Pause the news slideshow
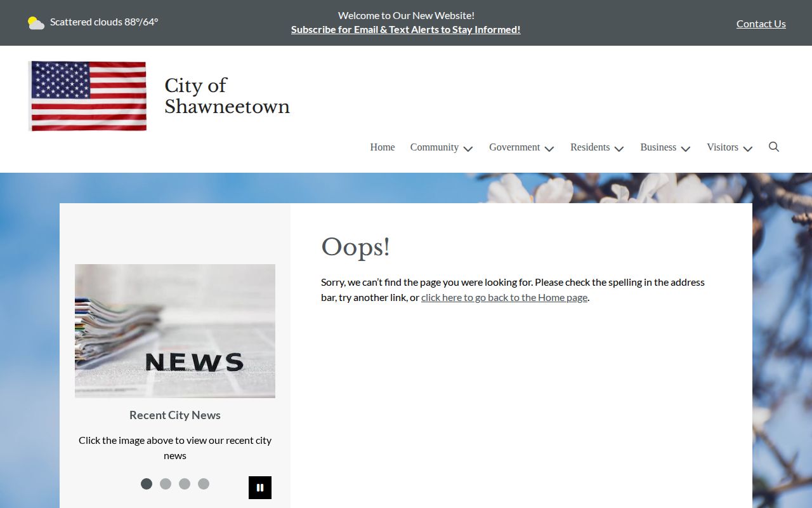Image resolution: width=812 pixels, height=508 pixels. point(260,488)
